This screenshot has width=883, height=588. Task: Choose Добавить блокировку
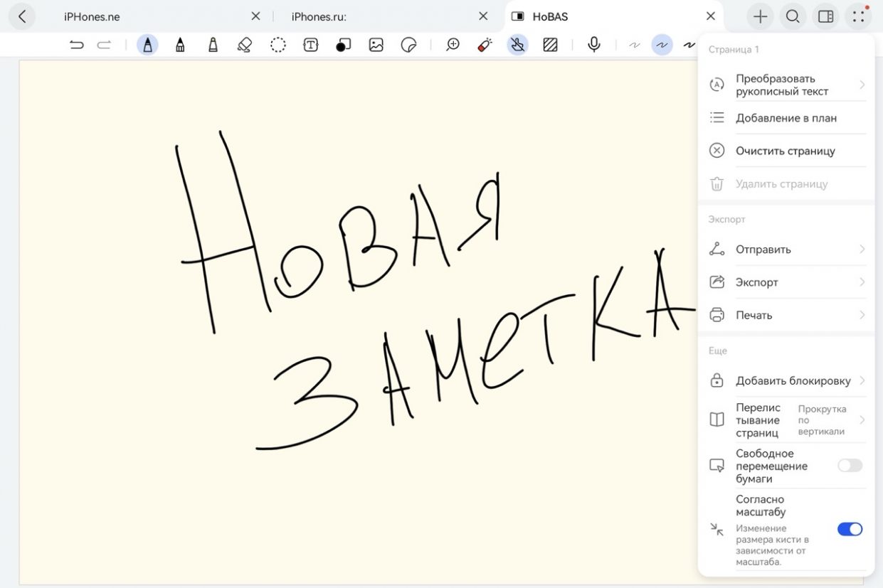[786, 381]
